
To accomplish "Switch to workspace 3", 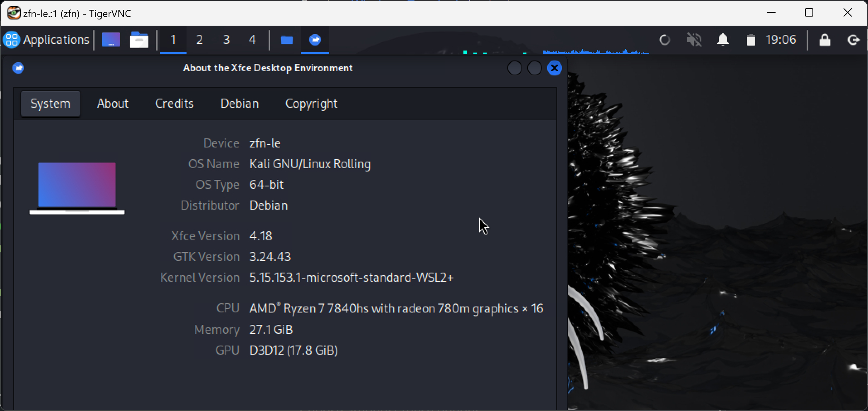I will (226, 40).
